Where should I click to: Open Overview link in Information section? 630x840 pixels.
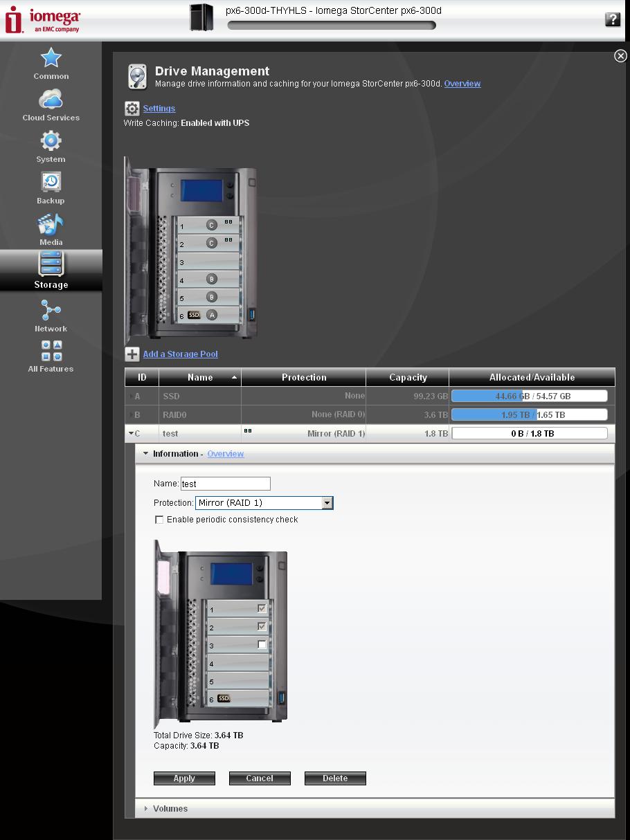226,454
